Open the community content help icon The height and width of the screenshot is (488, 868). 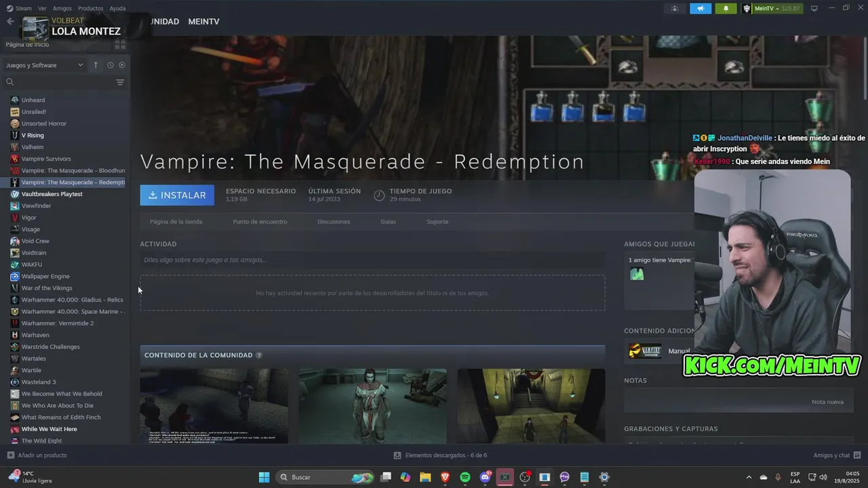click(259, 355)
